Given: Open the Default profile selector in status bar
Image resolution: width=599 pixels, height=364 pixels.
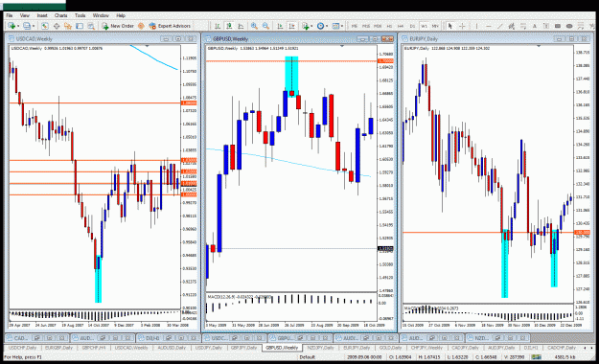Looking at the screenshot, I should coord(307,357).
